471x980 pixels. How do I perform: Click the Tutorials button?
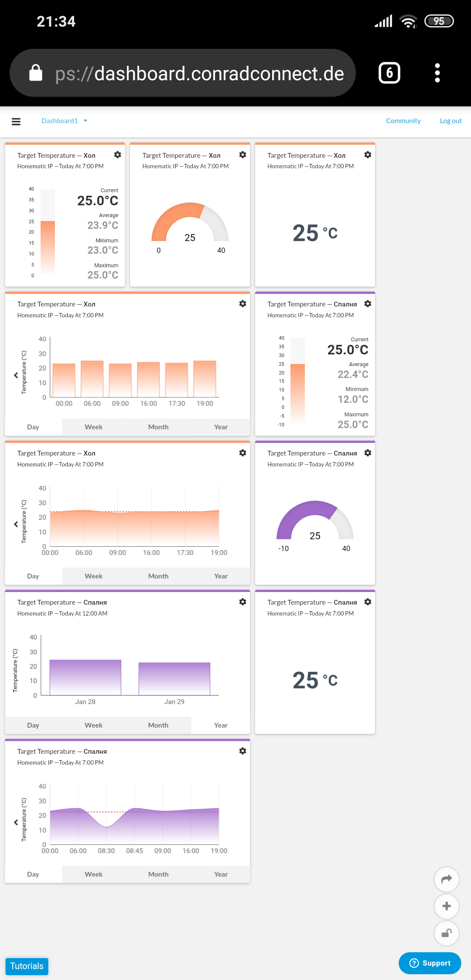click(x=27, y=966)
